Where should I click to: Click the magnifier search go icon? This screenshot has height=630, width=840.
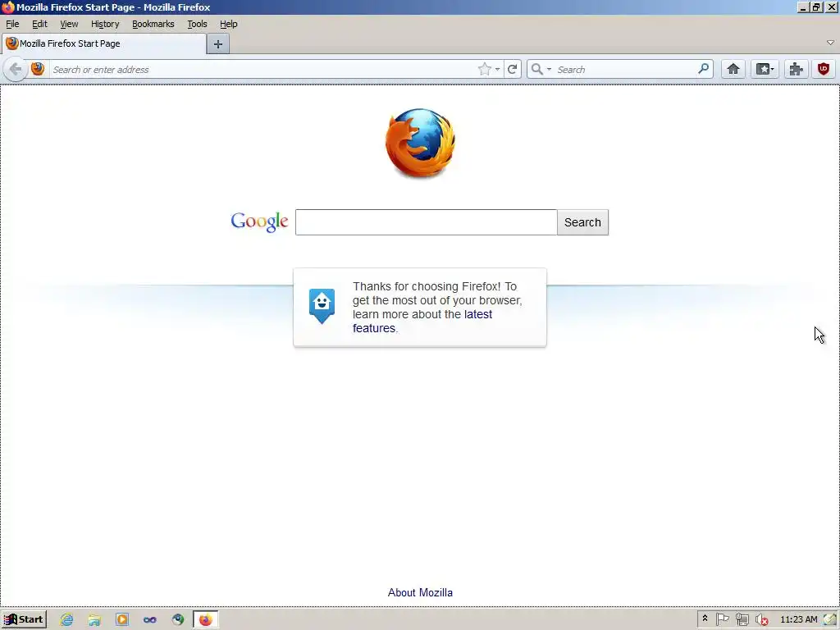(x=703, y=69)
